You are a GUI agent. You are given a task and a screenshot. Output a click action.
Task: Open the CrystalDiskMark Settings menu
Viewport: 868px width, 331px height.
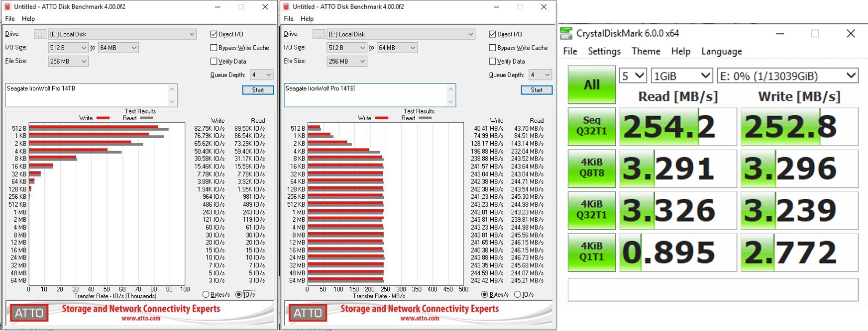tap(604, 51)
